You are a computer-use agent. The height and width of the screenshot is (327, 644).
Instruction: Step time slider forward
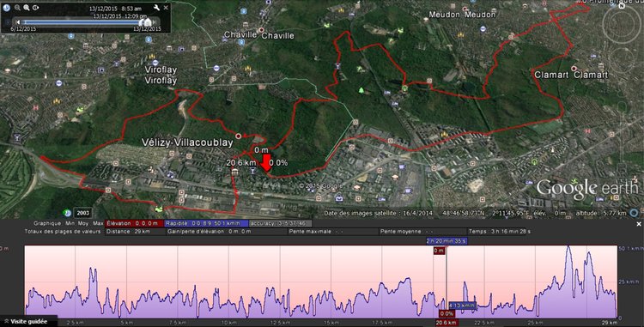[x=155, y=22]
